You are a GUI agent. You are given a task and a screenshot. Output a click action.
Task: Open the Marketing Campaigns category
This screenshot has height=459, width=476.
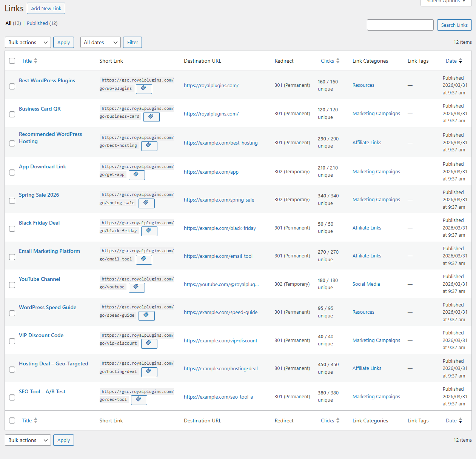pyautogui.click(x=376, y=113)
